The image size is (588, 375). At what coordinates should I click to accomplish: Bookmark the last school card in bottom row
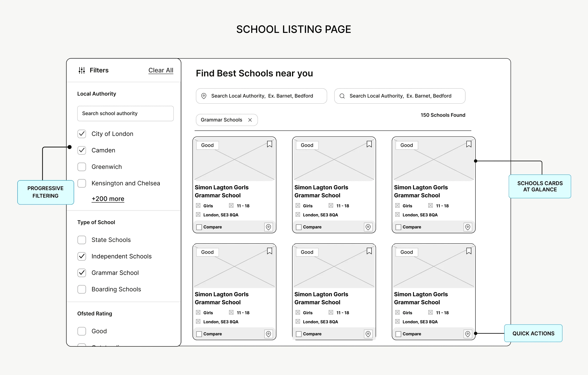469,251
